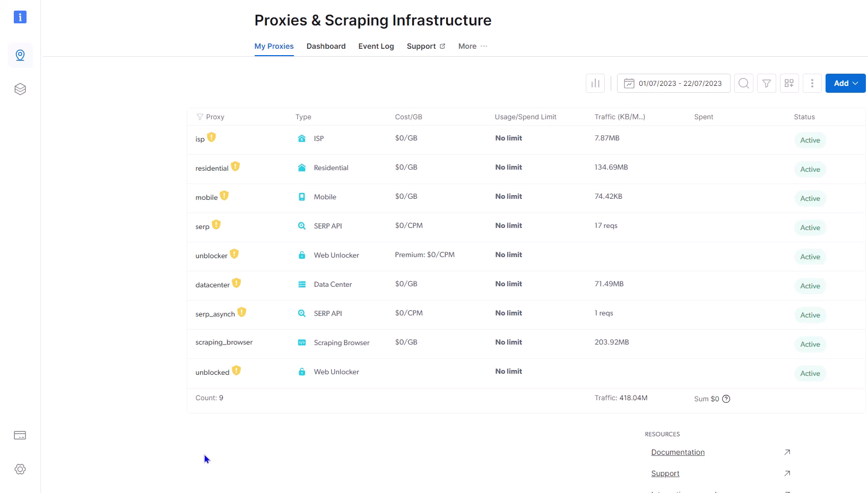Image resolution: width=868 pixels, height=493 pixels.
Task: Switch to the Dashboard tab
Action: click(326, 46)
